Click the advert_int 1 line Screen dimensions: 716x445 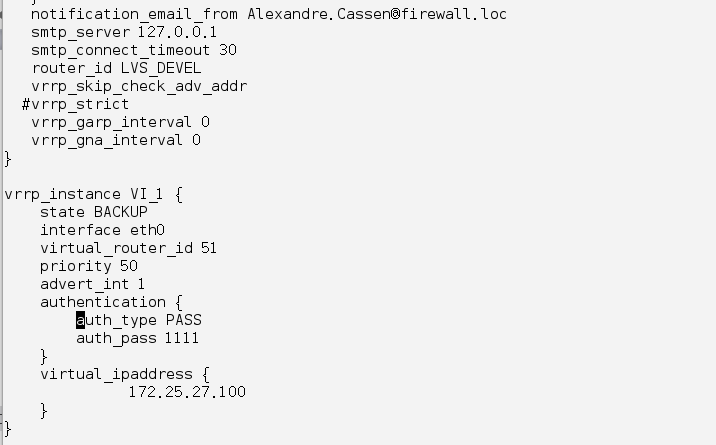click(93, 284)
